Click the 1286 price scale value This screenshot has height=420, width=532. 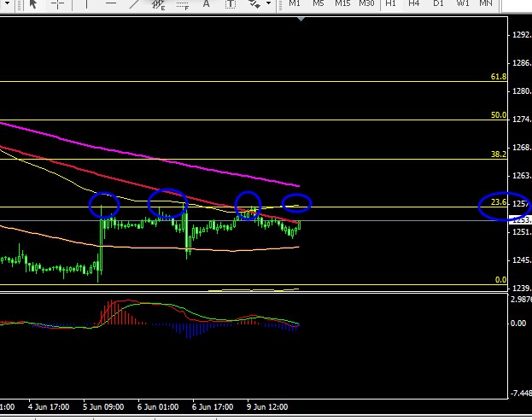pyautogui.click(x=522, y=63)
